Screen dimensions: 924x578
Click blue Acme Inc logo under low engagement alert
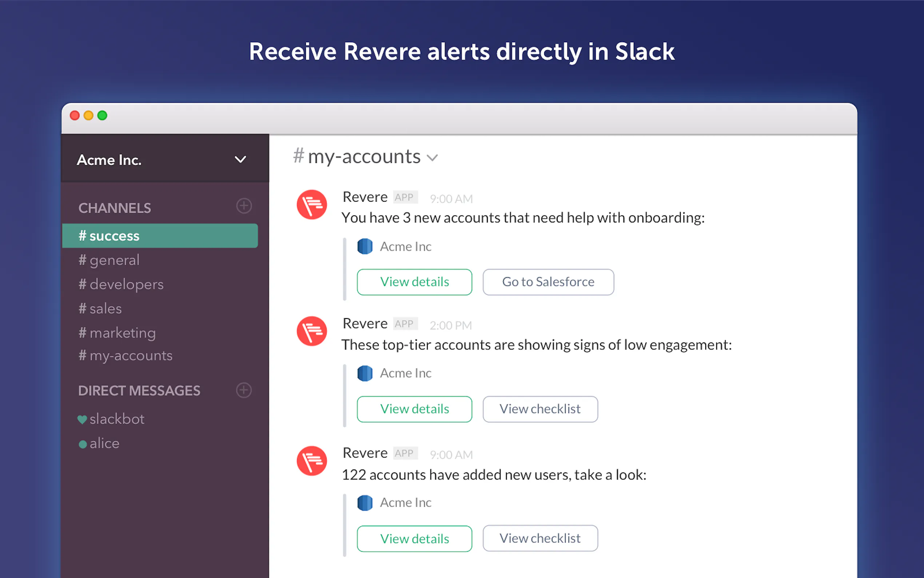365,373
